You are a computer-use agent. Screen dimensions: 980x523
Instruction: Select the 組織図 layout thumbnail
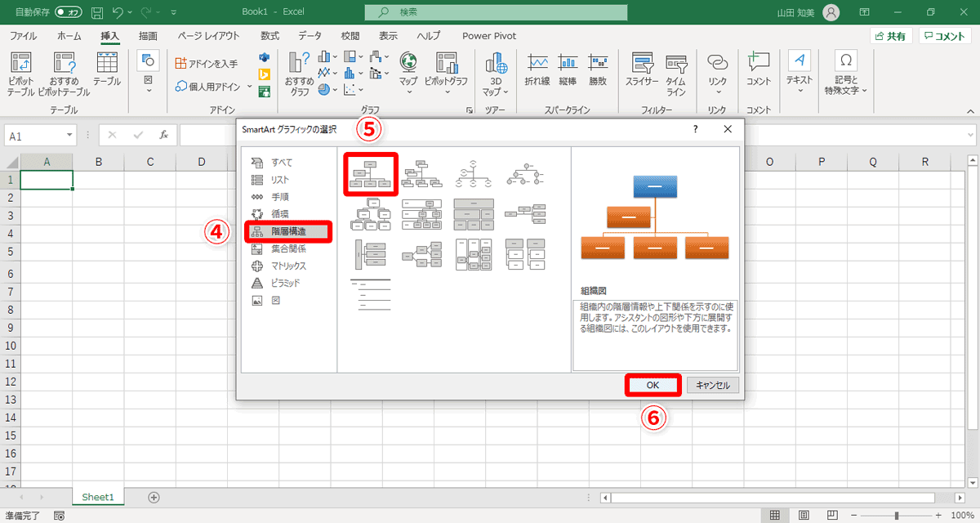[x=371, y=173]
